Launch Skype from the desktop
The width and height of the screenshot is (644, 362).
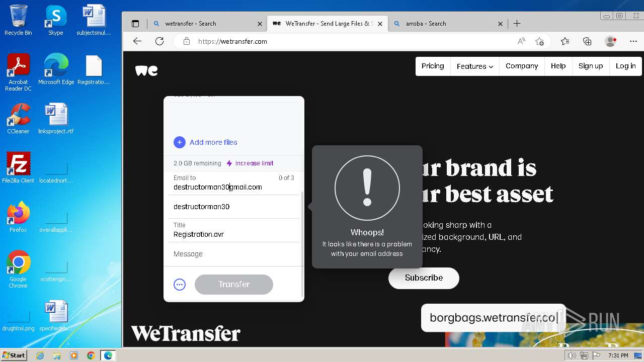click(55, 20)
